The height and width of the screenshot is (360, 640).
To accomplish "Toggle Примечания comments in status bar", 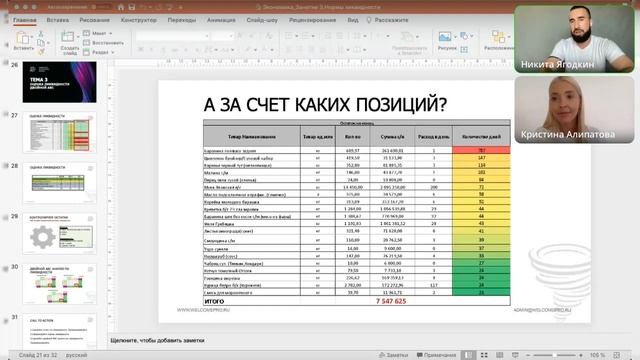I will [x=436, y=355].
